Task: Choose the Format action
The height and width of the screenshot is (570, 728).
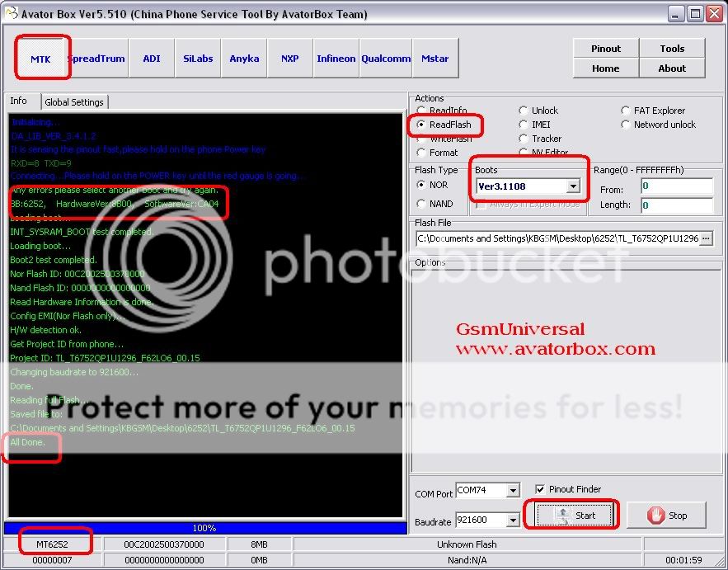Action: [437, 153]
